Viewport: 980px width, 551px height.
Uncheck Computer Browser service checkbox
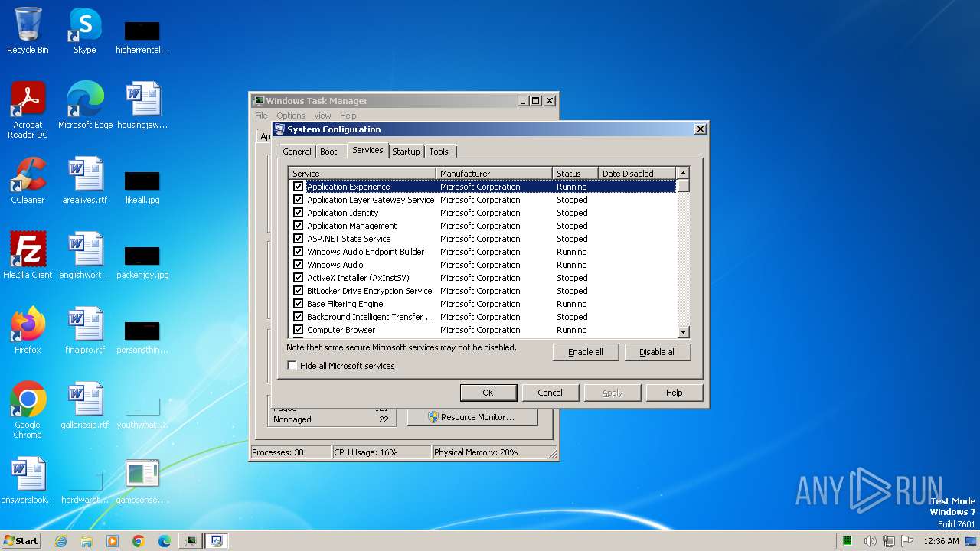[x=299, y=330]
